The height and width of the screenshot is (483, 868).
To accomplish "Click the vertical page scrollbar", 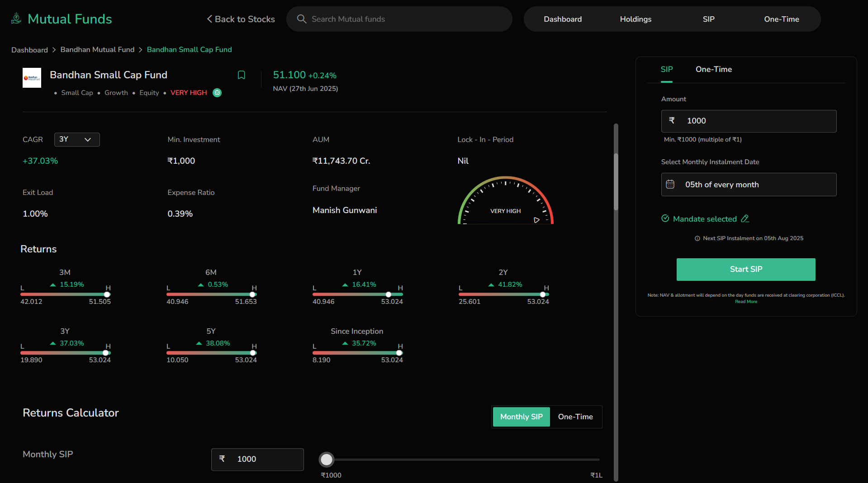I will pos(616,182).
